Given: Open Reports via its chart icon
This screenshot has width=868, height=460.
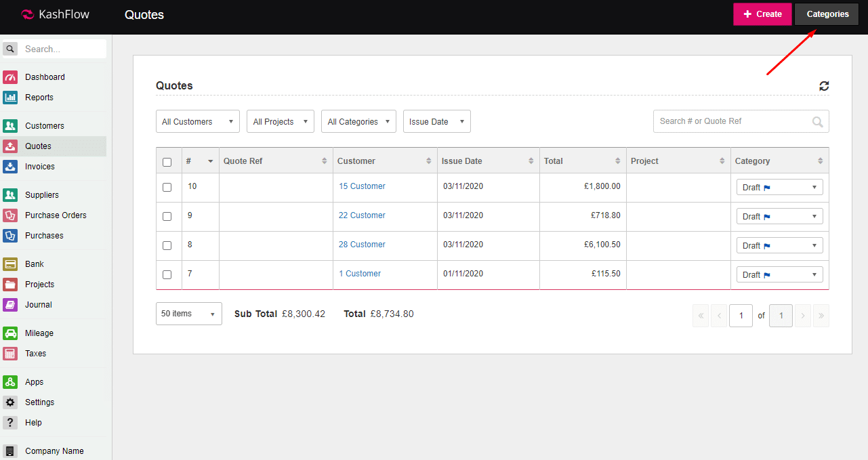Looking at the screenshot, I should click(x=10, y=98).
